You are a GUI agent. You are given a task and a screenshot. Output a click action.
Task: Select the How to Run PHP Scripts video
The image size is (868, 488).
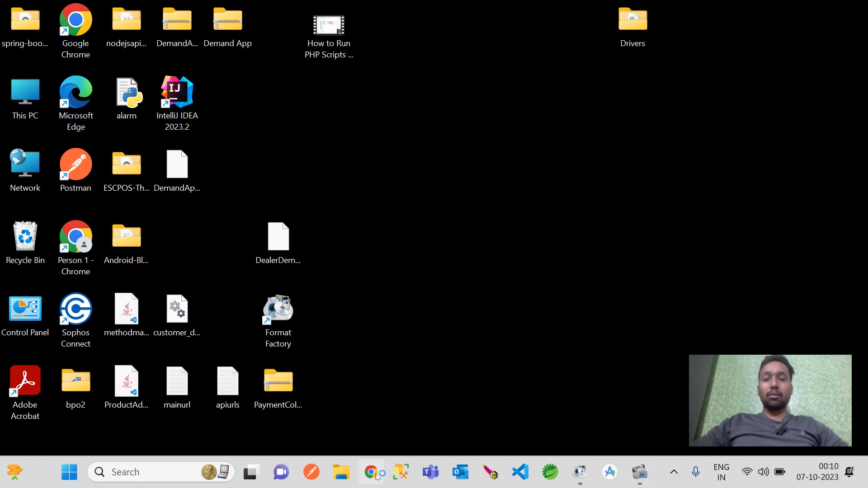pyautogui.click(x=329, y=36)
